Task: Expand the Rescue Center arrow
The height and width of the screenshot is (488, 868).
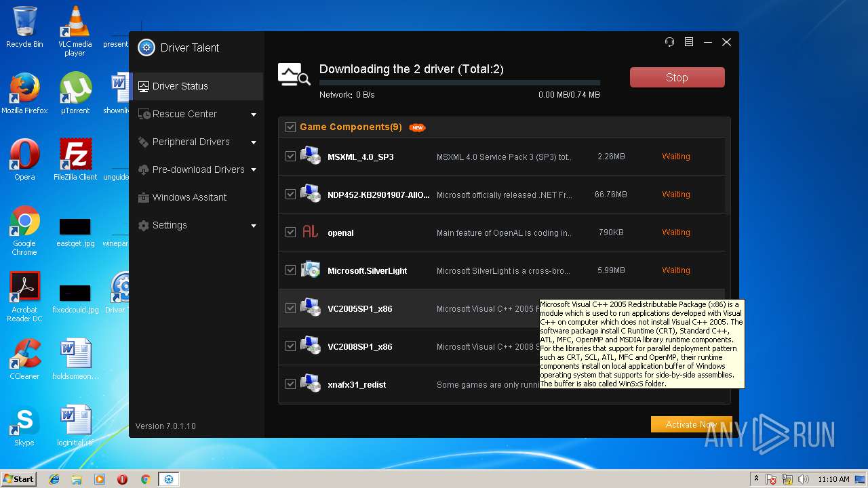Action: click(x=254, y=115)
